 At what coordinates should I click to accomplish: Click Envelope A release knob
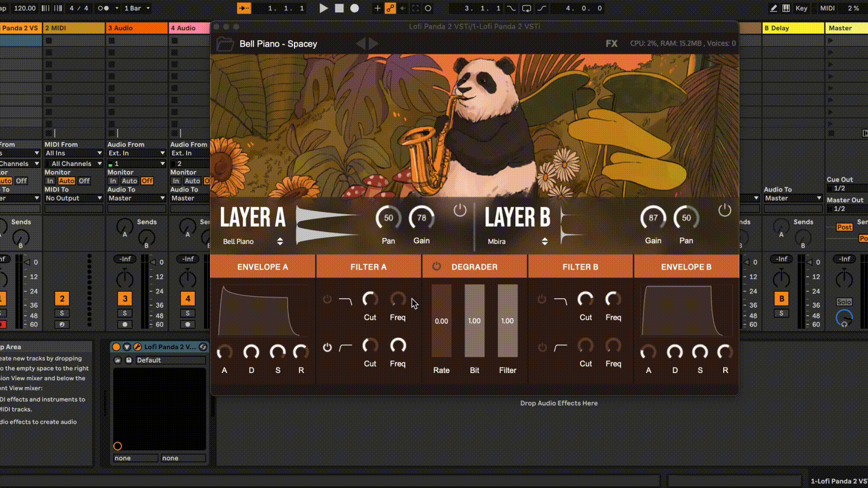pos(301,352)
